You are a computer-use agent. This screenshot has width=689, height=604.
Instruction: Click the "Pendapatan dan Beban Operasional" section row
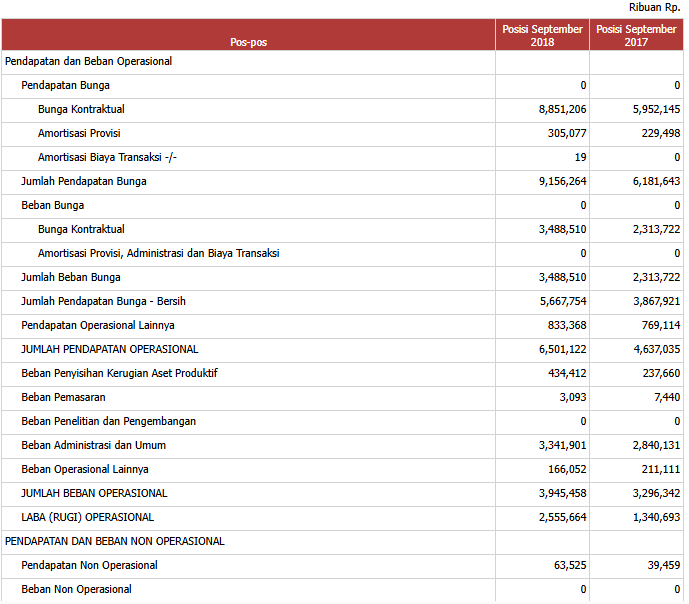click(89, 61)
